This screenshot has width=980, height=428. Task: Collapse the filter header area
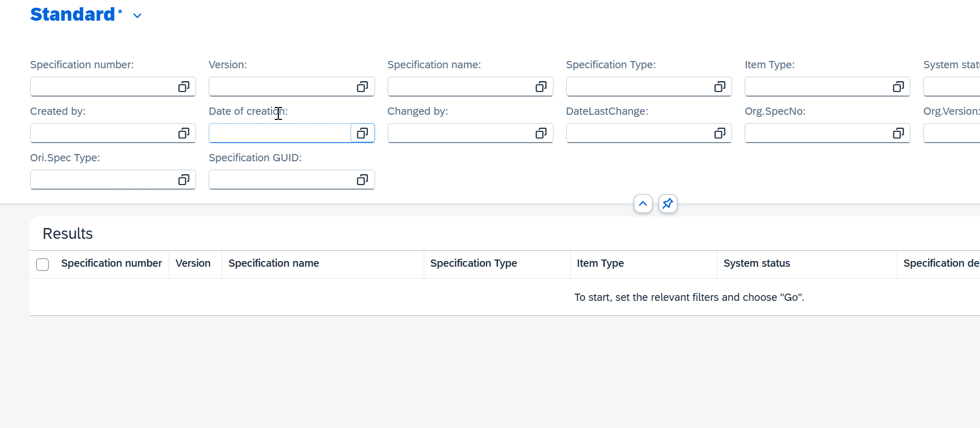[643, 204]
